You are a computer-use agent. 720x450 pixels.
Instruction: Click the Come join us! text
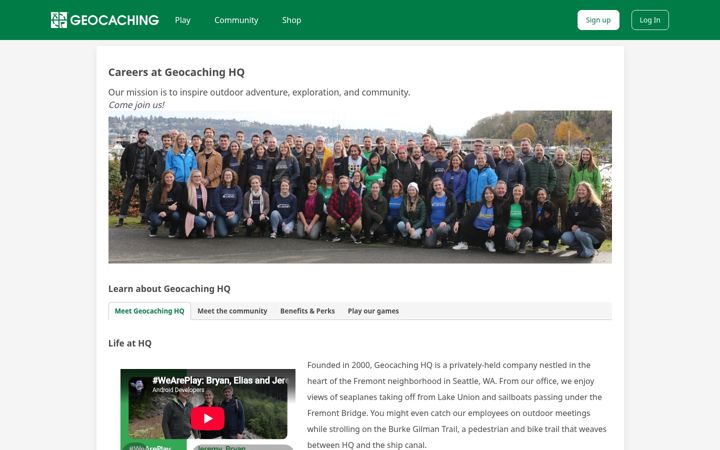point(136,105)
